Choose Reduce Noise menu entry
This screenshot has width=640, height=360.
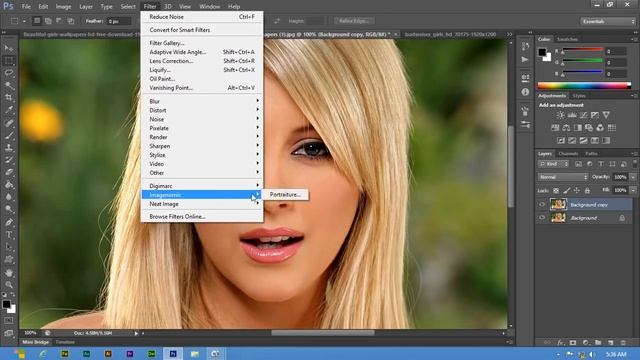point(202,17)
